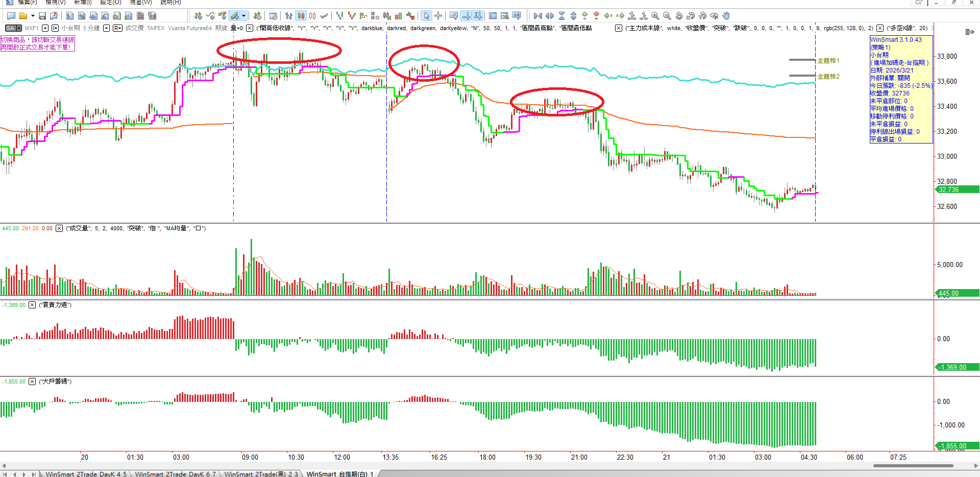Activate the crosshair cursor tool
Image resolution: width=980 pixels, height=477 pixels.
click(438, 16)
